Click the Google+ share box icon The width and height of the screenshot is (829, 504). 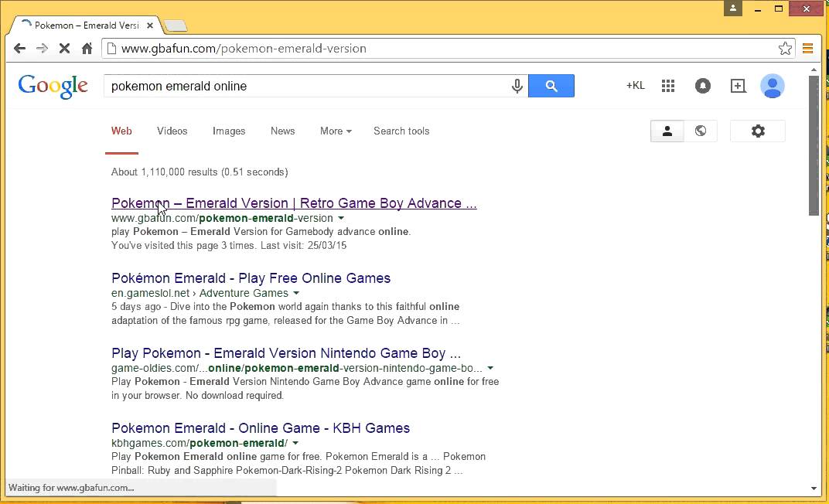coord(738,86)
